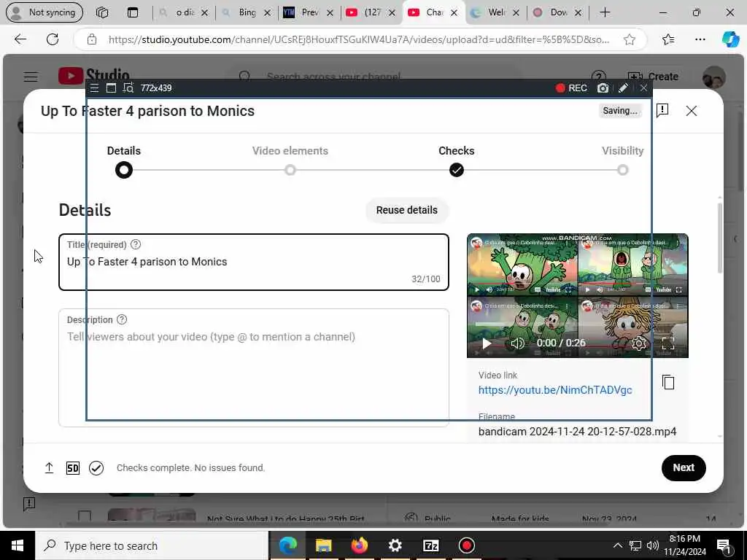Open the Bandicam menu icon

(x=94, y=88)
